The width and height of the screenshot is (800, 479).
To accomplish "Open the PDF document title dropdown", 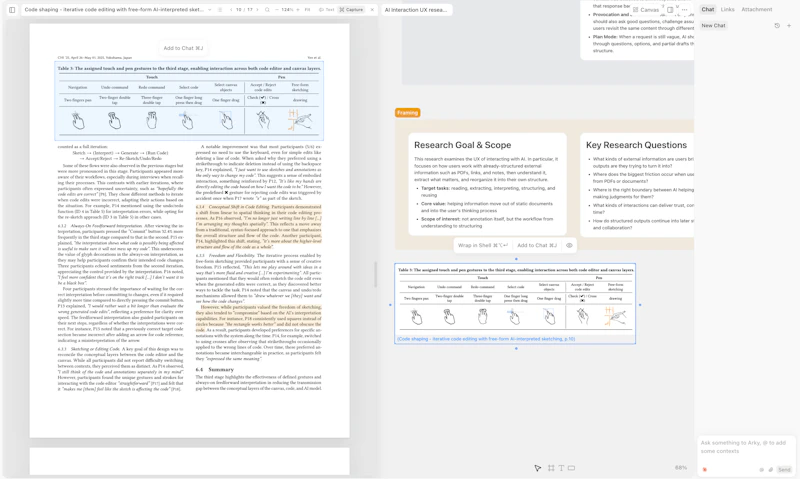I will 209,10.
